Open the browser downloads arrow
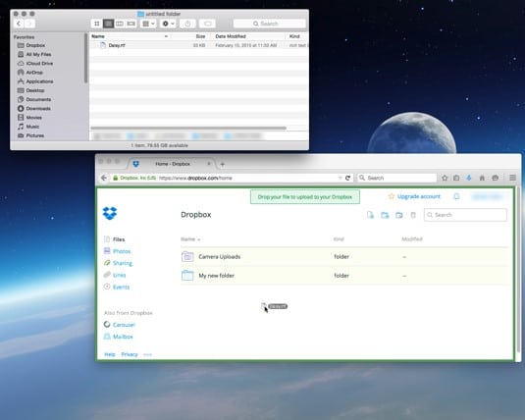This screenshot has height=420, width=525. click(x=469, y=178)
